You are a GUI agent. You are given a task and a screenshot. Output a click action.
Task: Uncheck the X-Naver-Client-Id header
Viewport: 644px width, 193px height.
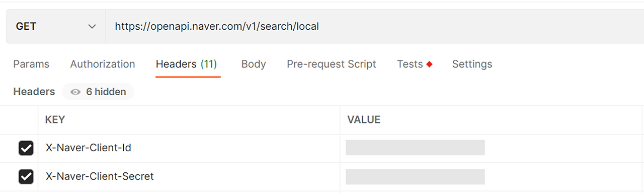(x=26, y=148)
